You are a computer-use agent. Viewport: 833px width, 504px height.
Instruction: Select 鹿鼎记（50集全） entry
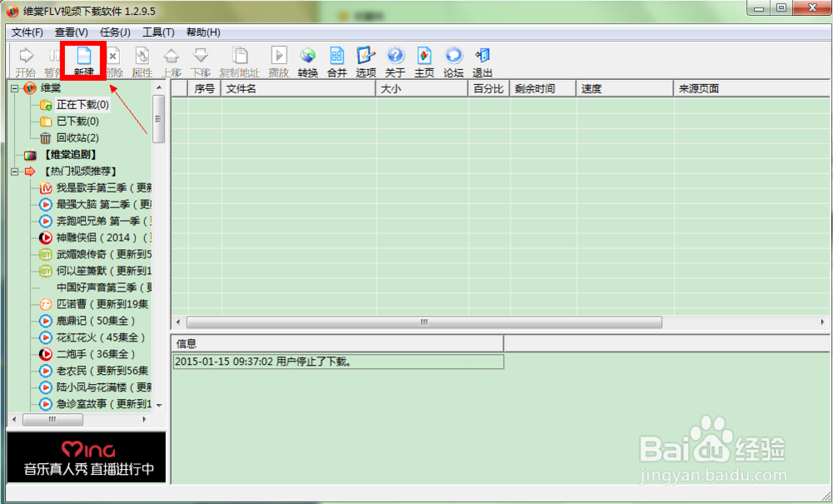(x=96, y=321)
